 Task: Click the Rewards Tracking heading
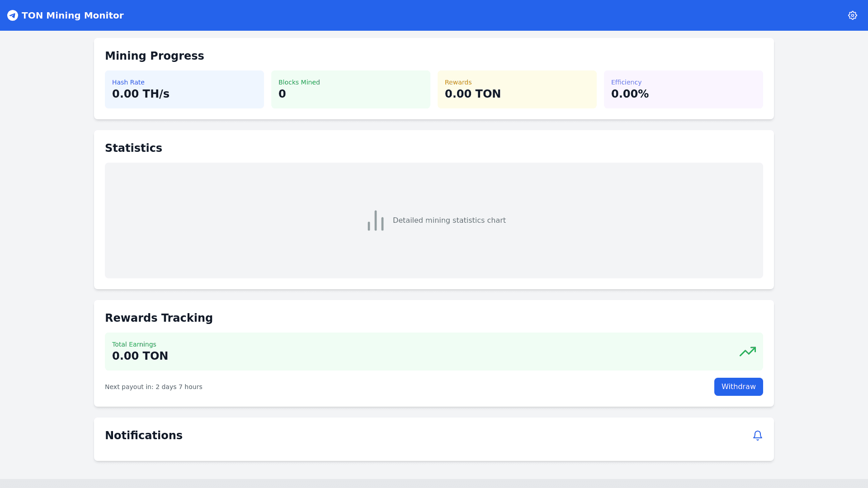coord(159,318)
